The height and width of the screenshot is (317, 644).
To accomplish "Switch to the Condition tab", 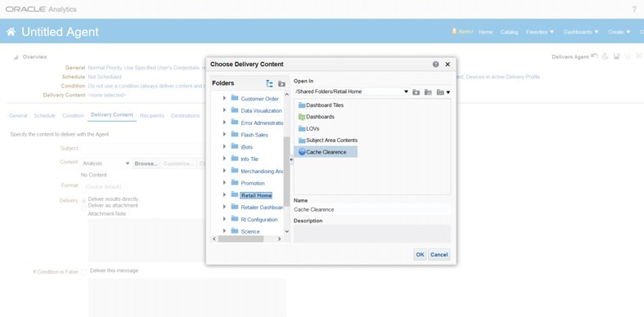I will point(73,116).
